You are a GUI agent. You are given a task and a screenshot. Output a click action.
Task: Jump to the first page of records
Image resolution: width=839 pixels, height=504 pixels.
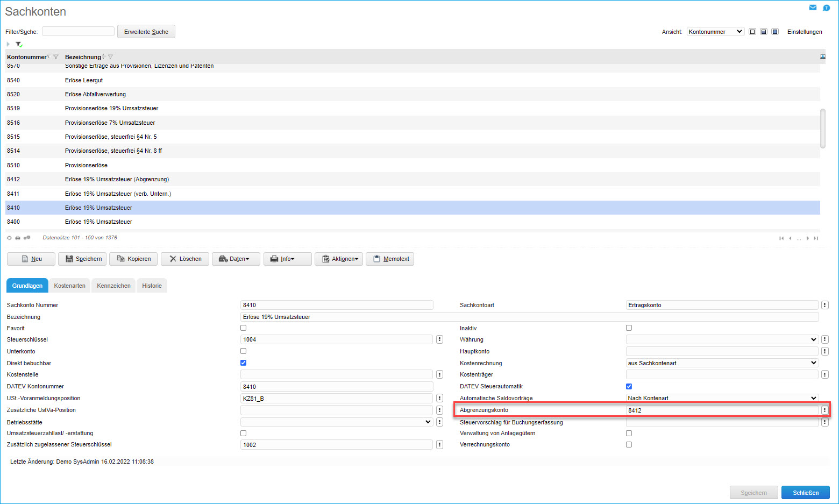[781, 238]
